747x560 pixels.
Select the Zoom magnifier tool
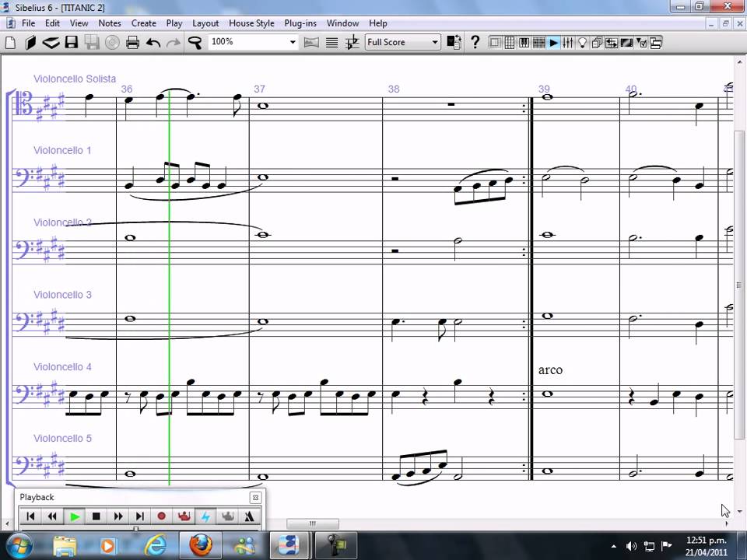coord(195,42)
